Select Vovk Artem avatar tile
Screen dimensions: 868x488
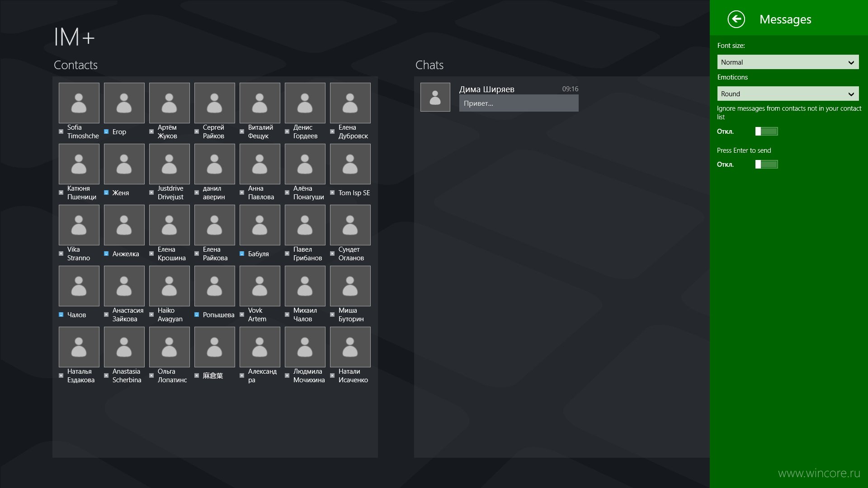coord(260,286)
